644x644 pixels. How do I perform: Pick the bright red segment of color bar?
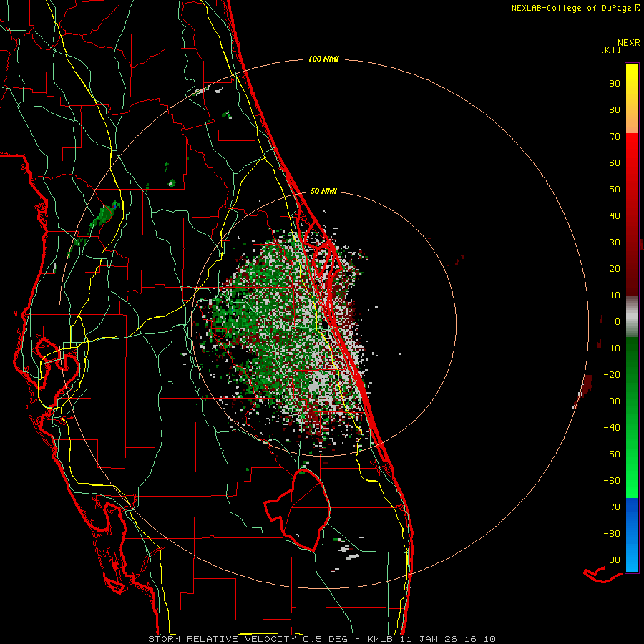click(632, 165)
